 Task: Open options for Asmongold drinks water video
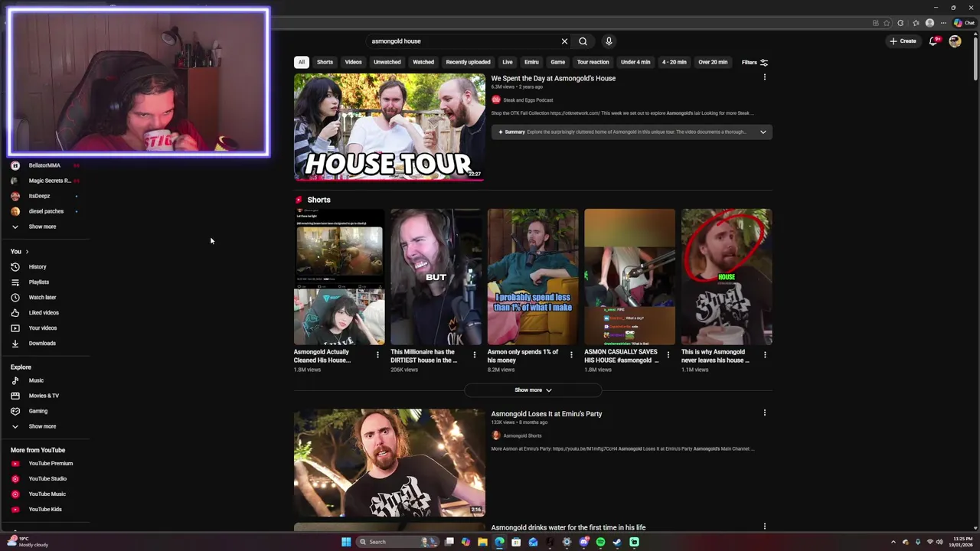tap(764, 527)
